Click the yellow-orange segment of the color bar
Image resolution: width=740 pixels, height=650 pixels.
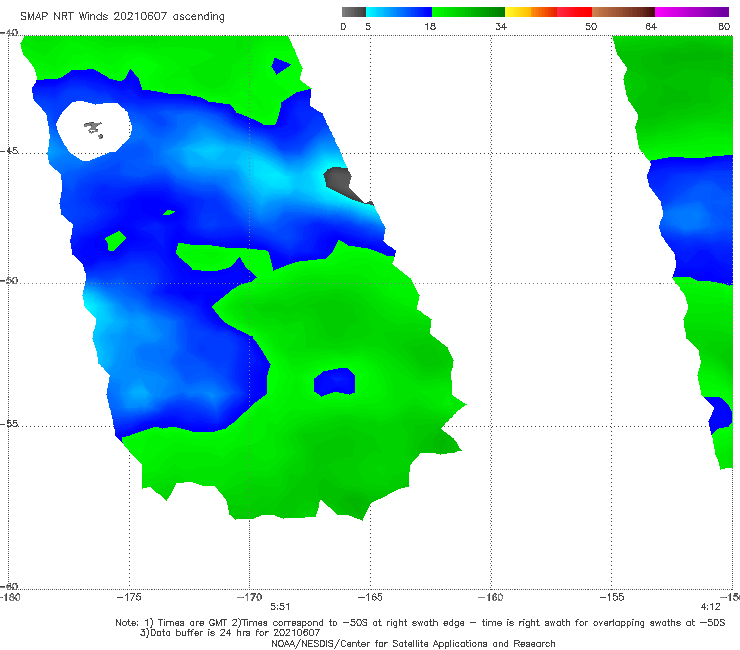(531, 12)
